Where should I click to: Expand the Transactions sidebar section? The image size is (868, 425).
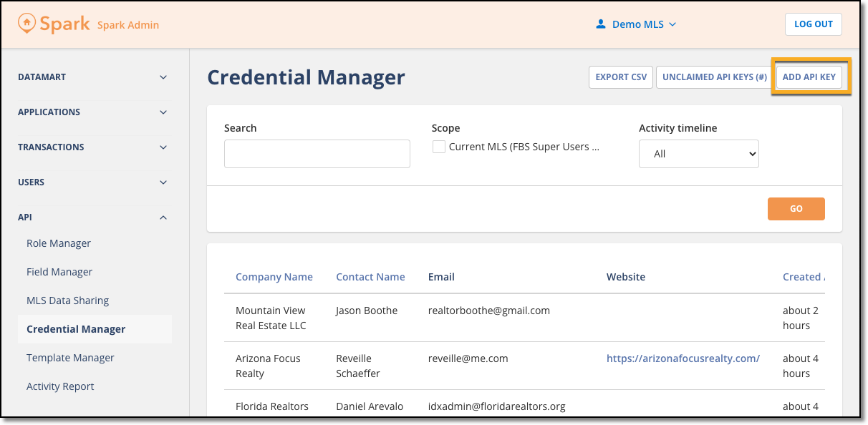point(93,147)
